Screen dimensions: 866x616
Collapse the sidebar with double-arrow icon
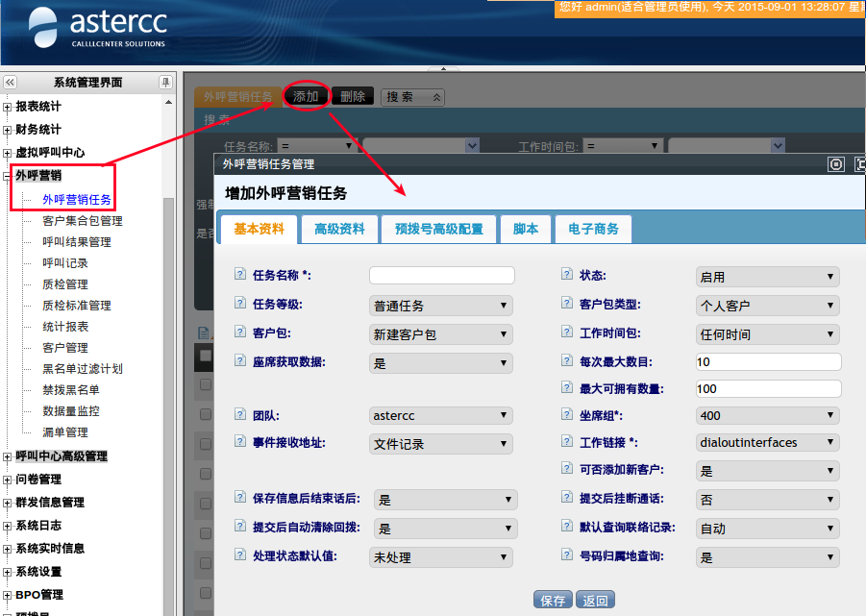click(x=11, y=83)
